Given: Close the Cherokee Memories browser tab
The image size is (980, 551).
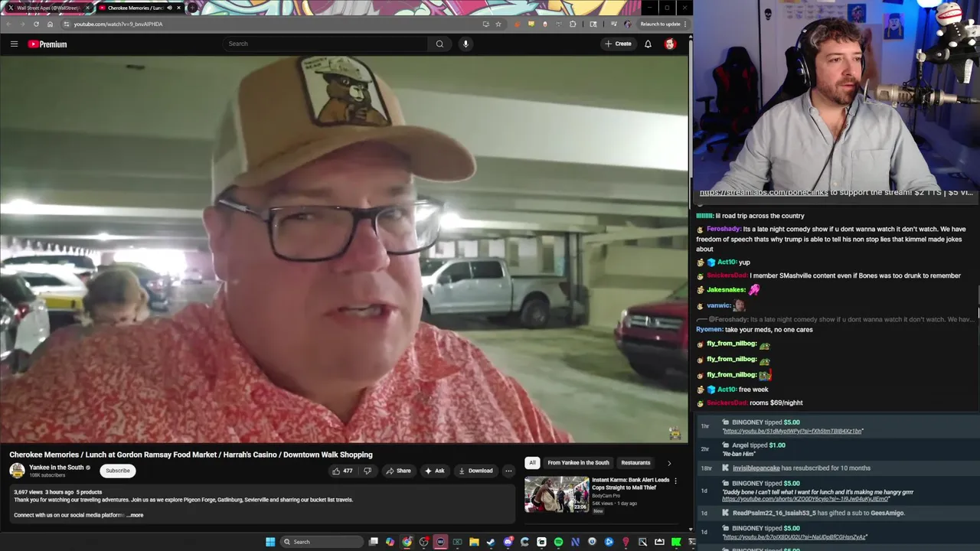Looking at the screenshot, I should tap(178, 8).
